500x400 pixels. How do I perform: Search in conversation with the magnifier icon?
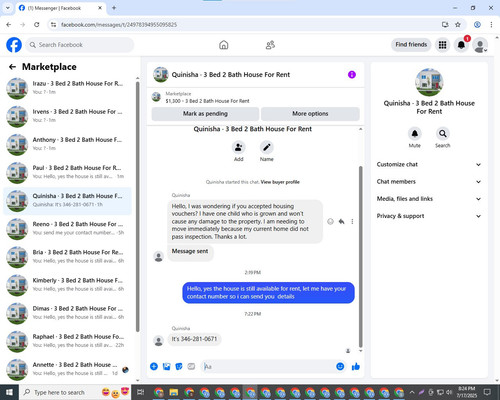coord(443,134)
